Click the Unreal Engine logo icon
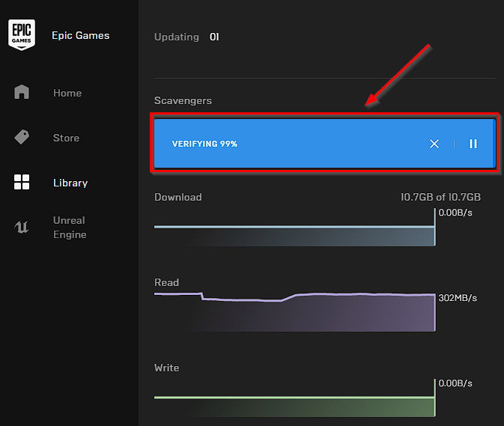Viewport: 504px width, 426px height. [22, 227]
